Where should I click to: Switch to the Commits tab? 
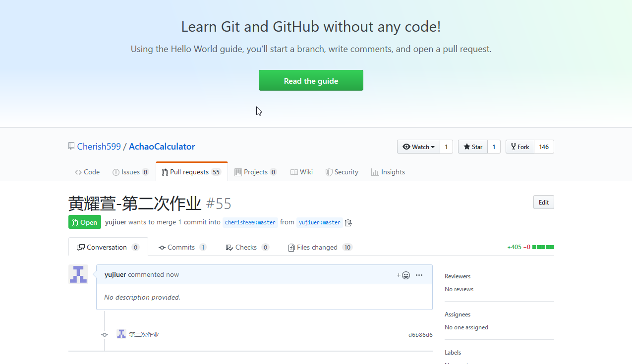pos(182,247)
